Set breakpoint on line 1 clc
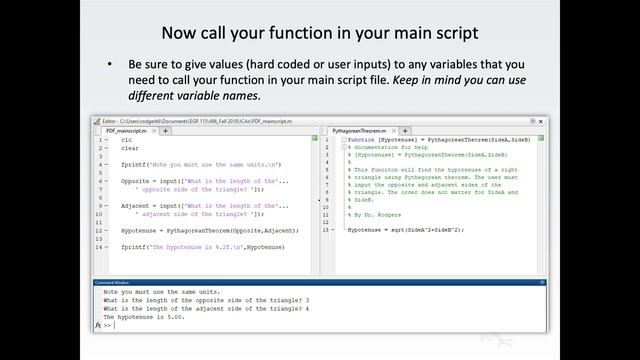Screen dimensions: 640x360 [106, 140]
